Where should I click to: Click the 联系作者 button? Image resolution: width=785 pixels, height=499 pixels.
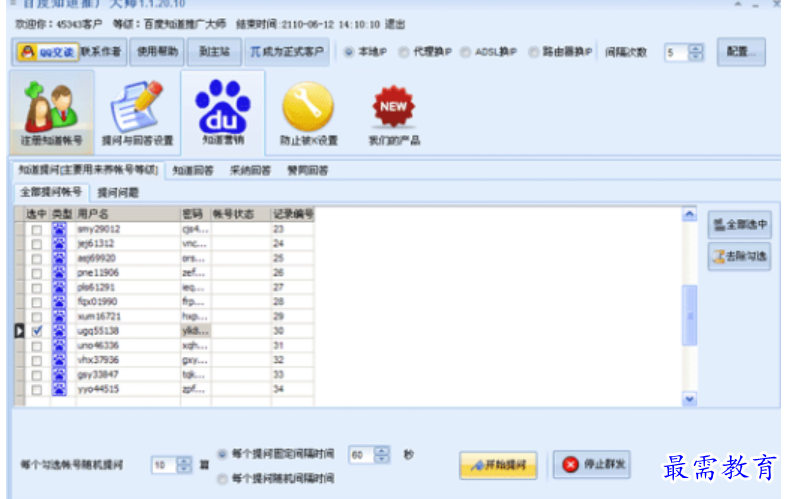[101, 52]
